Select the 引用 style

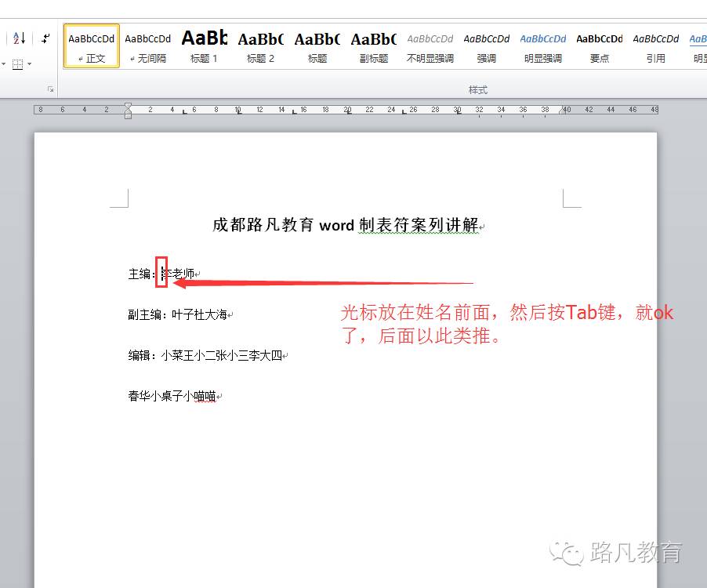pos(656,45)
